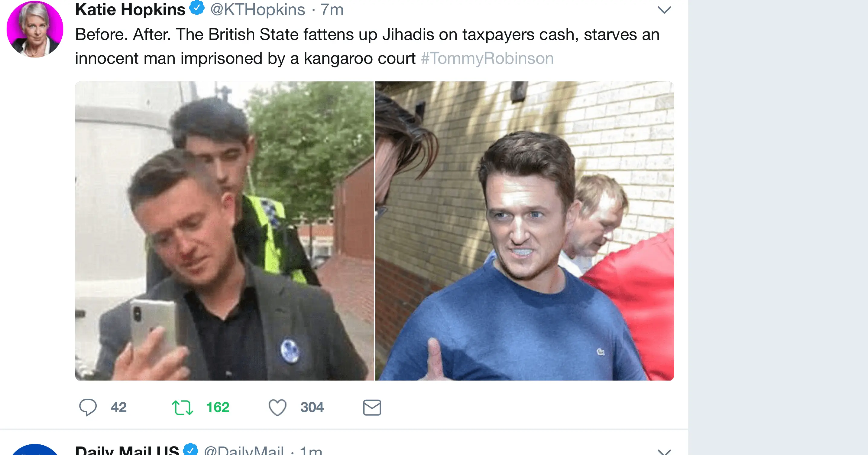Open the #TommyRobinson hashtag link
Image resolution: width=868 pixels, height=455 pixels.
pyautogui.click(x=487, y=58)
